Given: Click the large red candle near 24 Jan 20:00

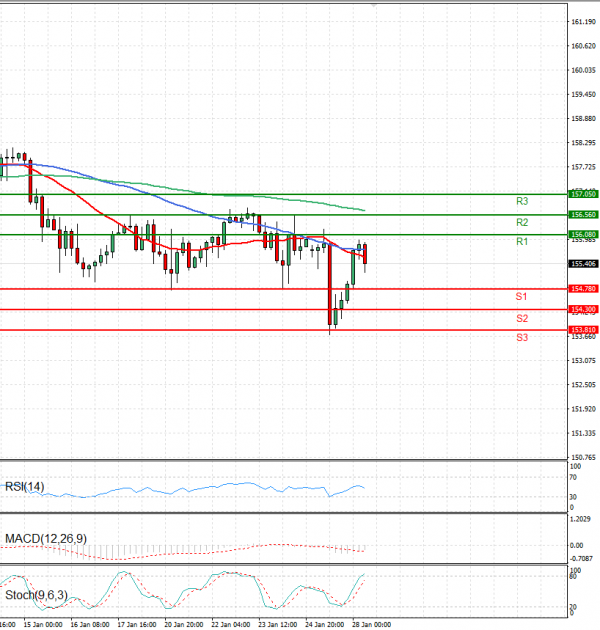Looking at the screenshot, I should click(330, 284).
